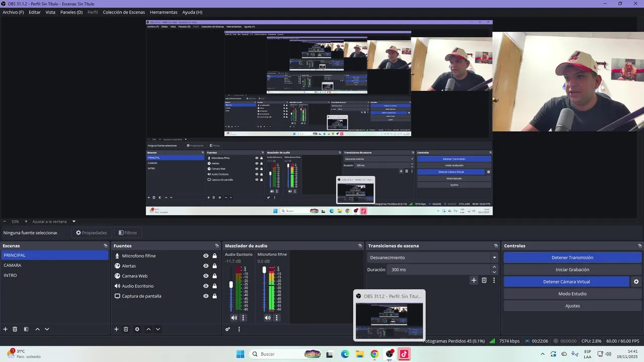Undock the Escenas panel
The width and height of the screenshot is (644, 362).
pos(106,246)
